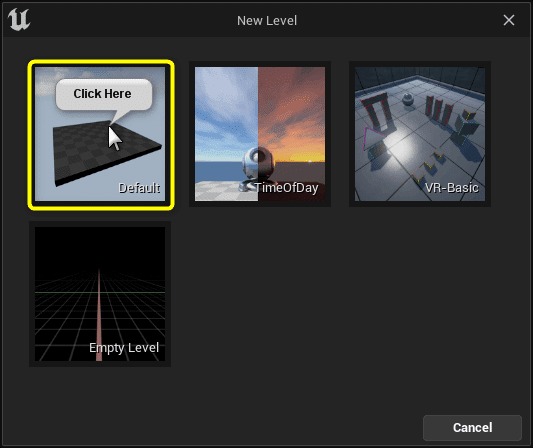Select the Empty Level template

[100, 294]
